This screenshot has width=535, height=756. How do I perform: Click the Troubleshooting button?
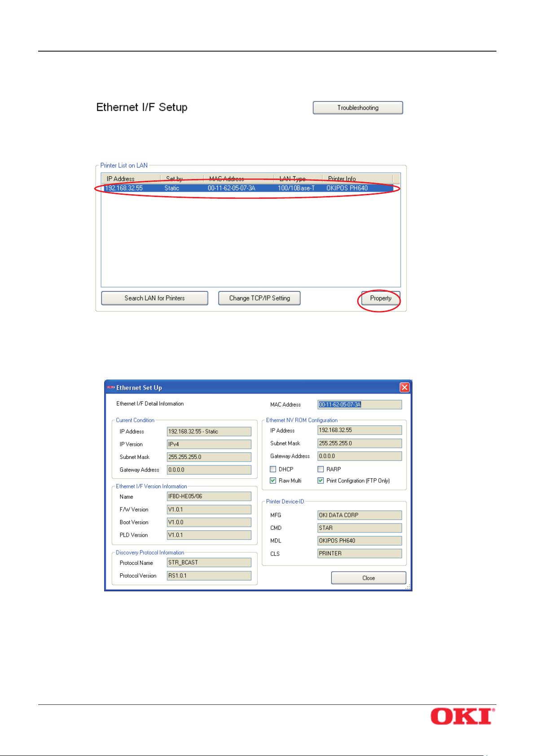click(x=358, y=108)
